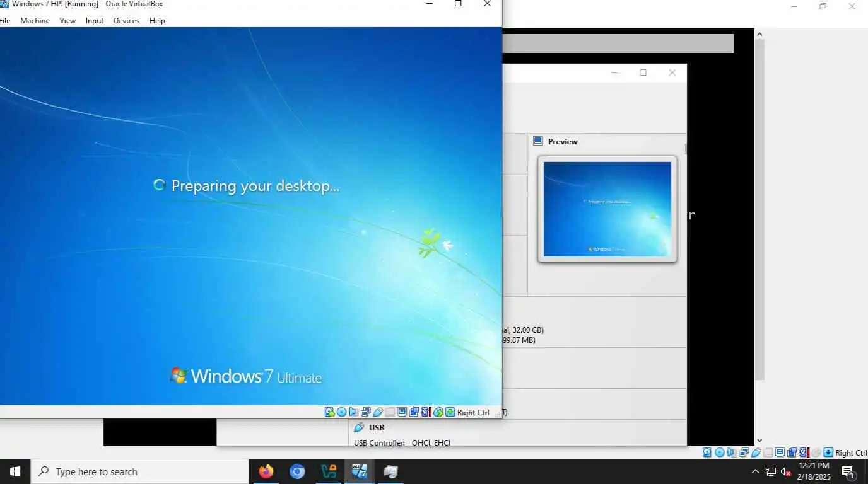This screenshot has height=484, width=868.
Task: Click keyboard capture arrow indicator in background VM
Action: [x=828, y=452]
